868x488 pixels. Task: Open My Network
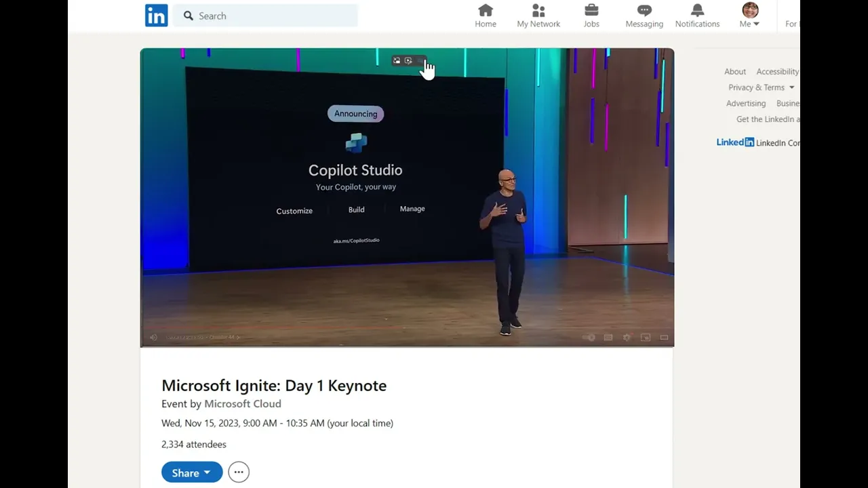coord(538,16)
